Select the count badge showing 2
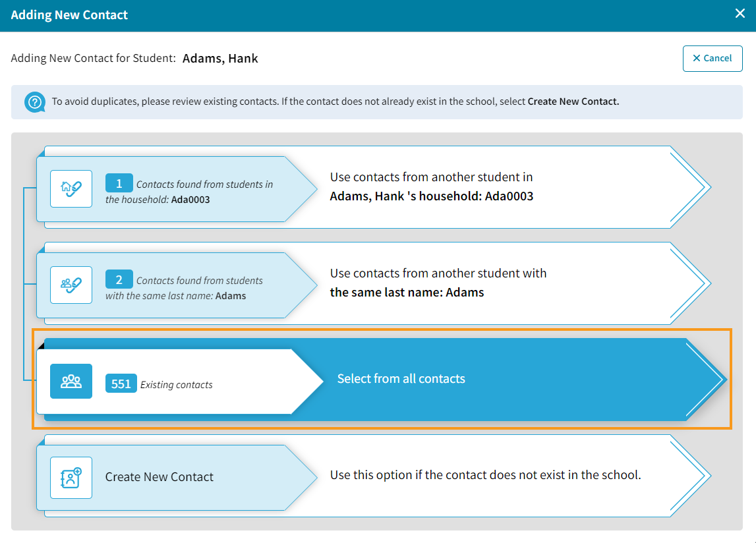The height and width of the screenshot is (543, 756). pyautogui.click(x=119, y=279)
